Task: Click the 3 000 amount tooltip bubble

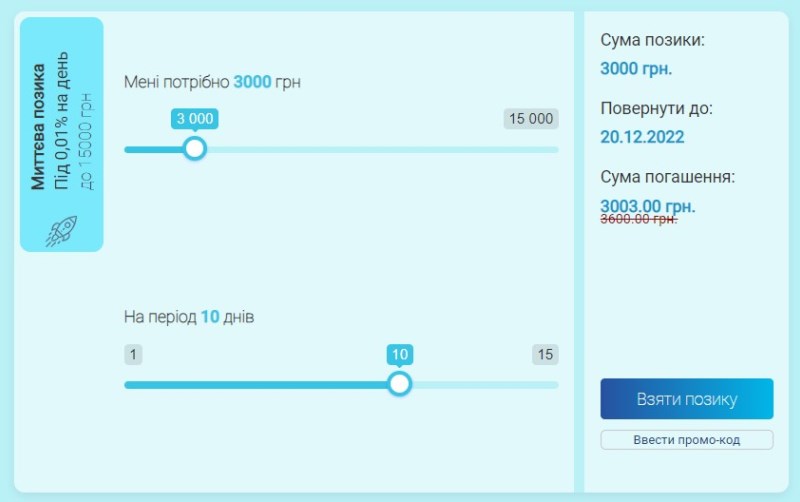Action: 195,119
